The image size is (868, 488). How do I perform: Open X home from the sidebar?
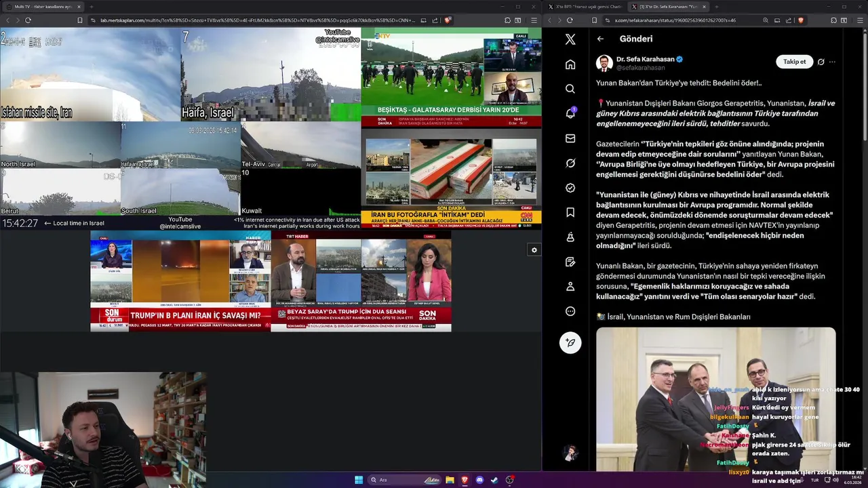(570, 64)
